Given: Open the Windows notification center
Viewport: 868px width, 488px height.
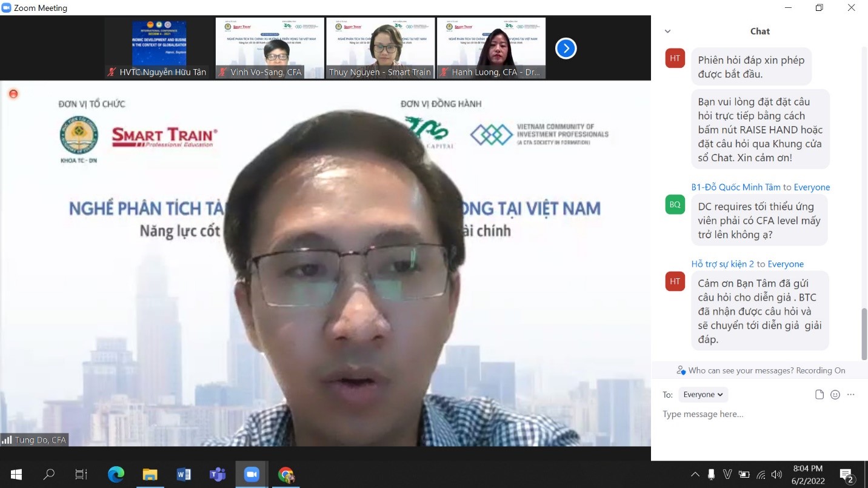Looking at the screenshot, I should coord(846,474).
